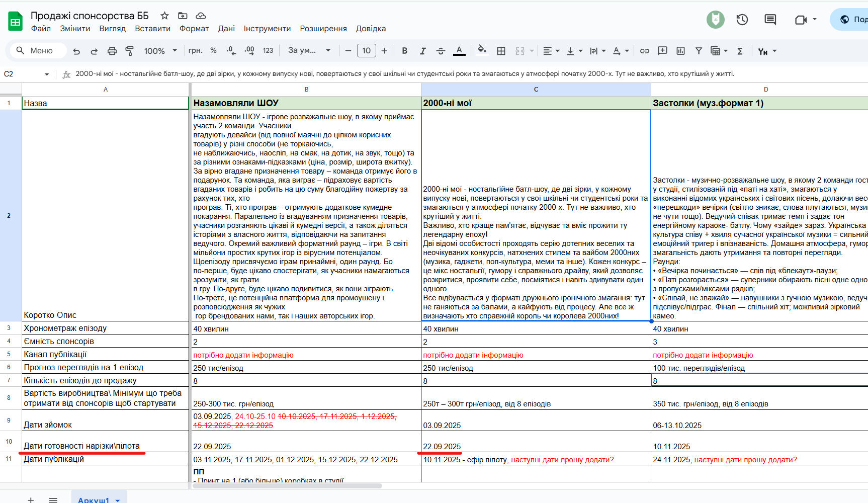Open the borders tool icon

501,51
